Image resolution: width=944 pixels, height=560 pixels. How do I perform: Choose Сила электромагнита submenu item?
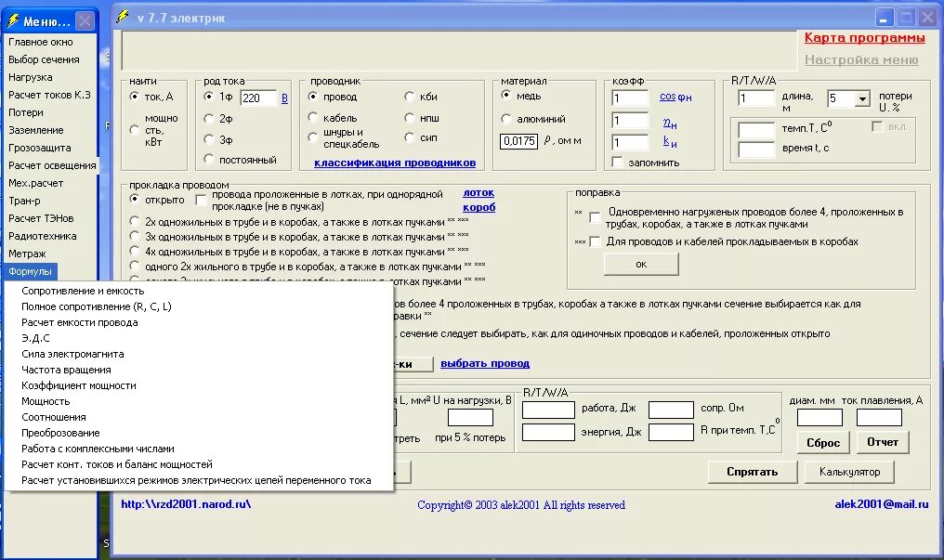72,354
